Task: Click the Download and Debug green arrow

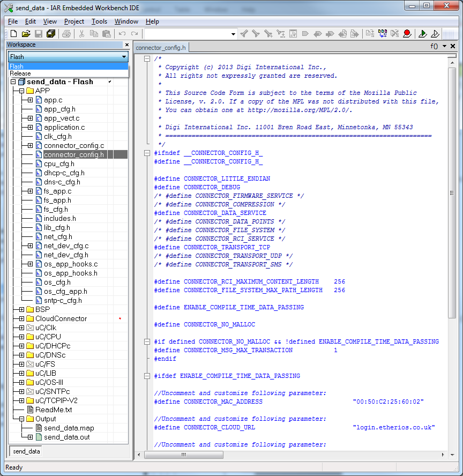Action: (423, 34)
